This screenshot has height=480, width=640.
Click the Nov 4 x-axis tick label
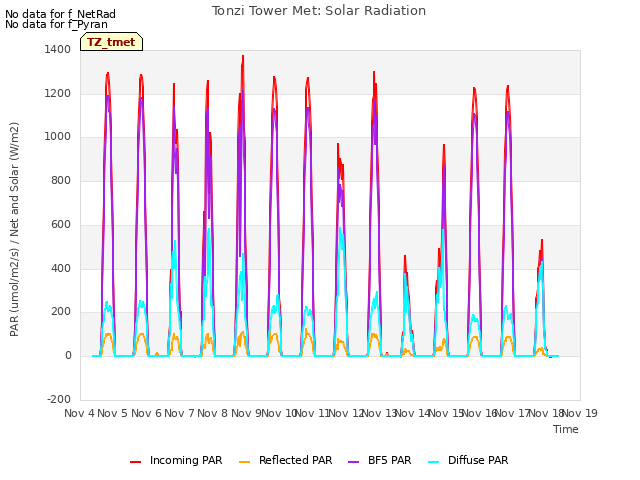click(x=79, y=413)
